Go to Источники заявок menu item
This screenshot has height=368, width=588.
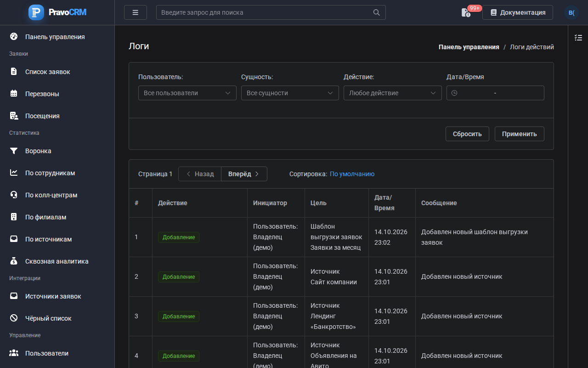pyautogui.click(x=57, y=296)
